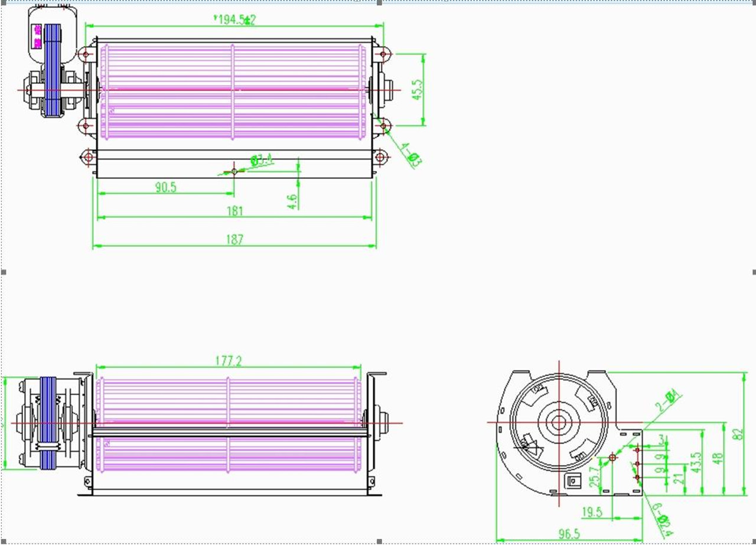756x545 pixels.
Task: Click the top-center image resize handle
Action: [x=379, y=2]
